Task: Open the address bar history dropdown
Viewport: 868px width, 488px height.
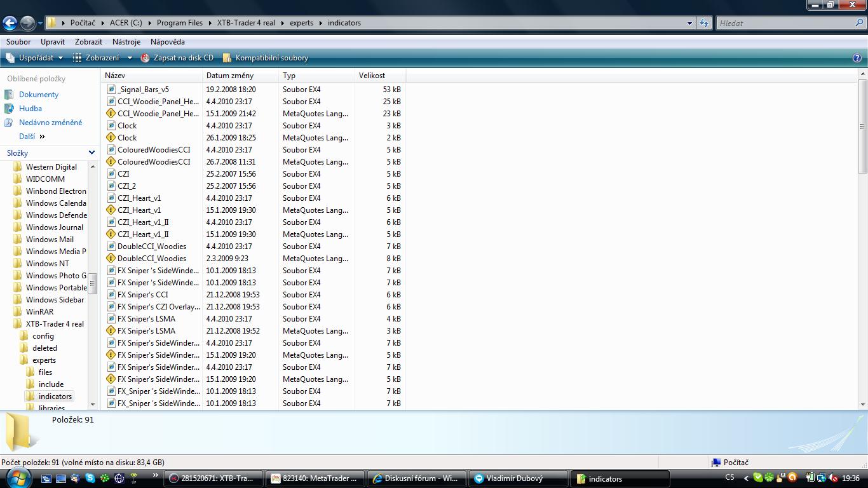Action: [690, 23]
